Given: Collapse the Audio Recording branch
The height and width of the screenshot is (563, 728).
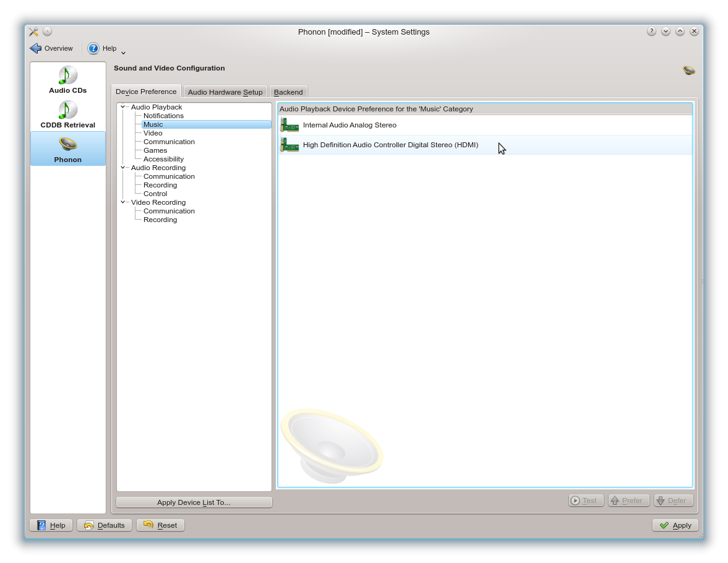Looking at the screenshot, I should point(123,167).
